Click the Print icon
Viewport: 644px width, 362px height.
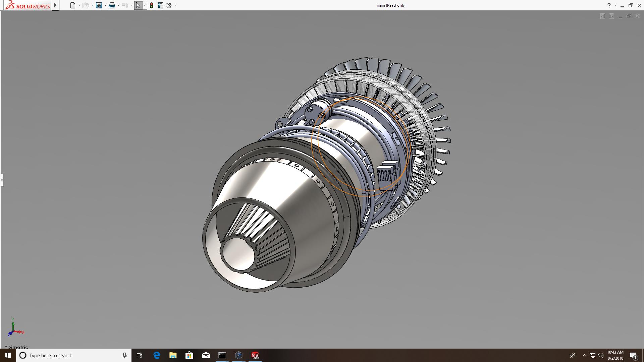(x=112, y=5)
